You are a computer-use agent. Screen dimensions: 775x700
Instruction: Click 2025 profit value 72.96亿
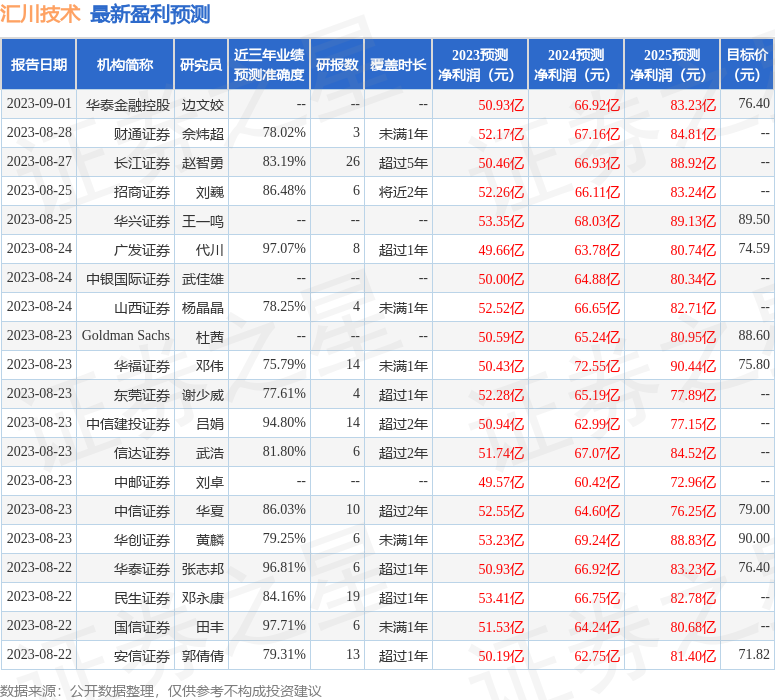[x=693, y=482]
